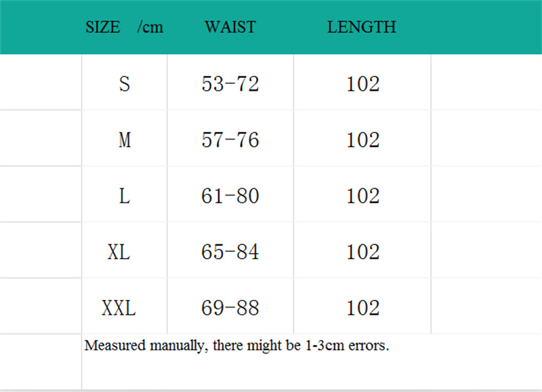Click the 102 length in M row
The image size is (542, 392).
362,140
